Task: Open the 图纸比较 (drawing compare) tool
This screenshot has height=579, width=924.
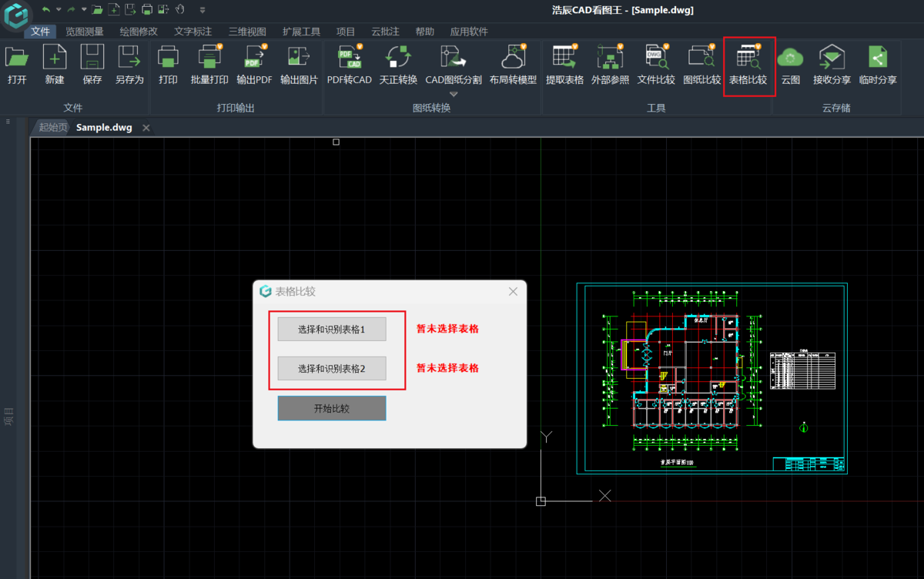Action: click(701, 64)
